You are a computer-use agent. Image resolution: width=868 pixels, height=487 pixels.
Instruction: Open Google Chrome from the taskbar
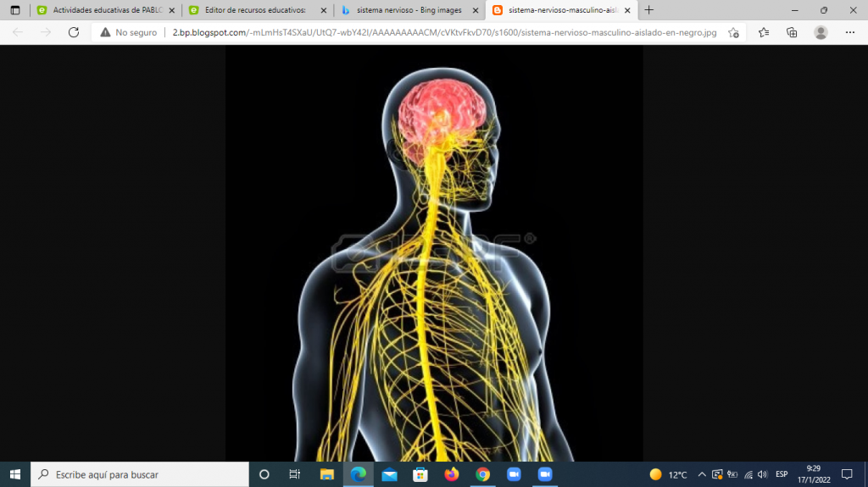coord(482,474)
